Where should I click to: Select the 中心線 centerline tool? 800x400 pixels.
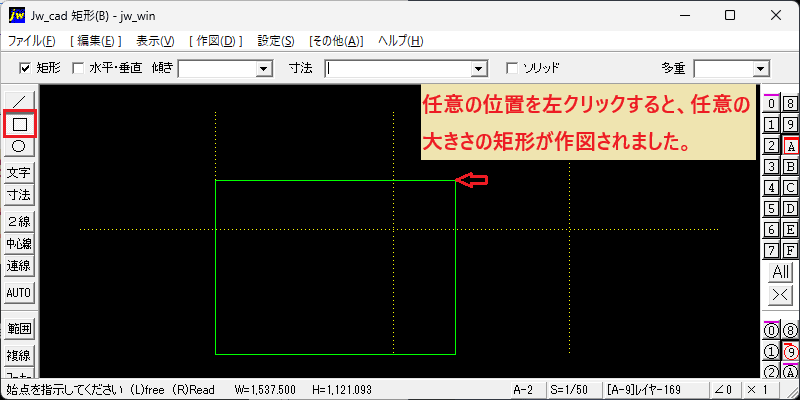tap(19, 244)
